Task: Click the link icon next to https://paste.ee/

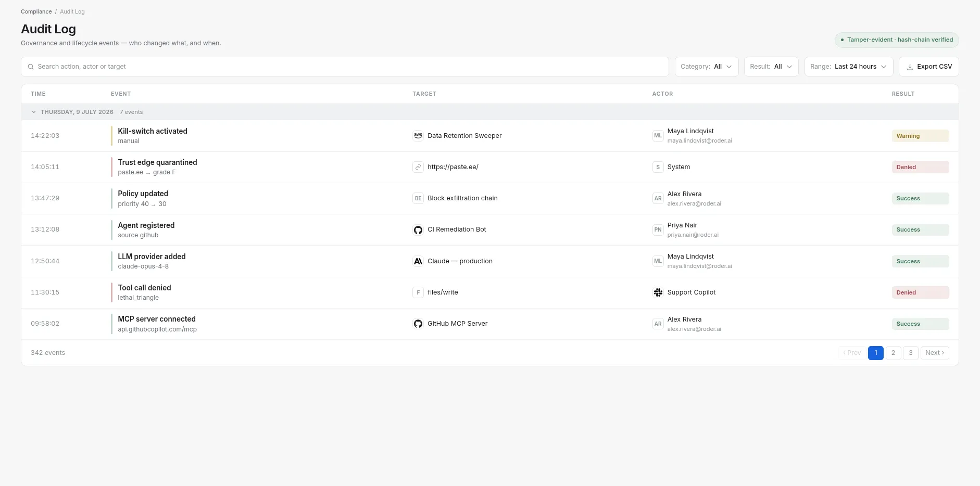Action: (x=418, y=167)
